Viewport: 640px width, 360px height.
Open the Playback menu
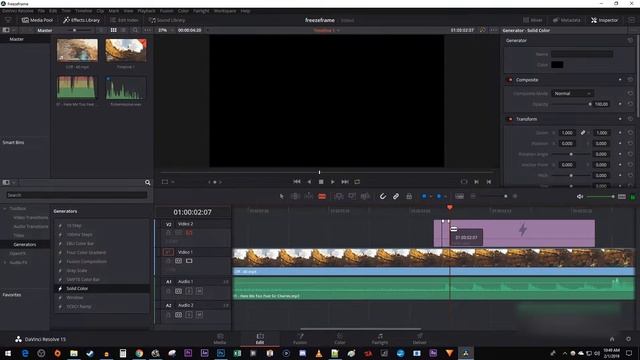tap(146, 11)
